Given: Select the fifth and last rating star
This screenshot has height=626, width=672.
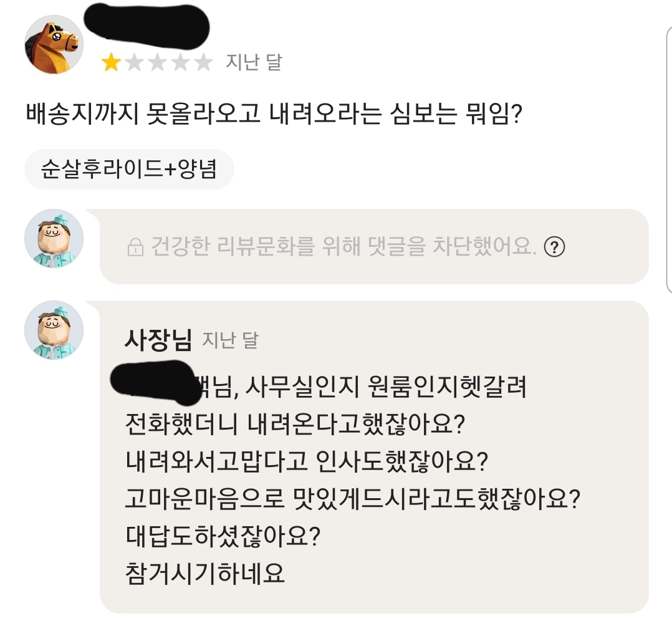Looking at the screenshot, I should [x=203, y=62].
